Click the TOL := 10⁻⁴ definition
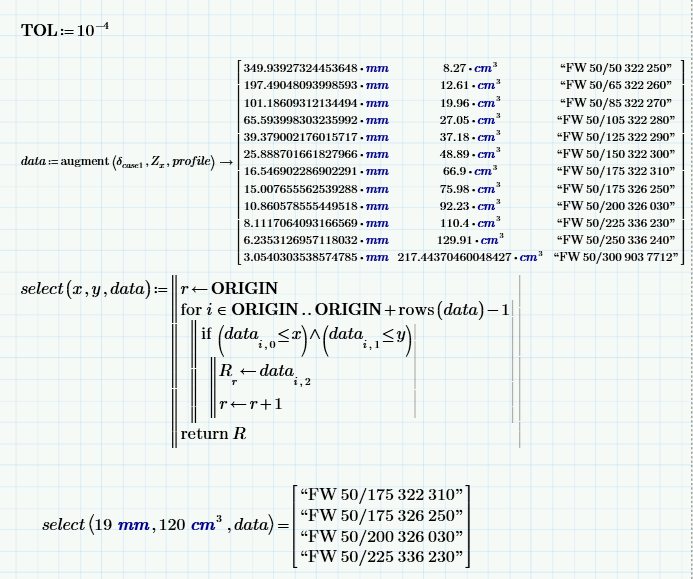 [x=65, y=30]
